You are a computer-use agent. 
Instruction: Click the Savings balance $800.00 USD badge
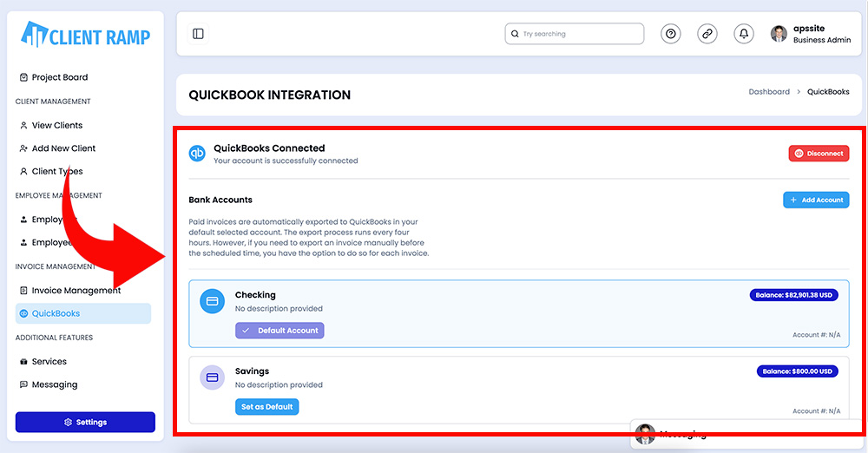point(797,371)
